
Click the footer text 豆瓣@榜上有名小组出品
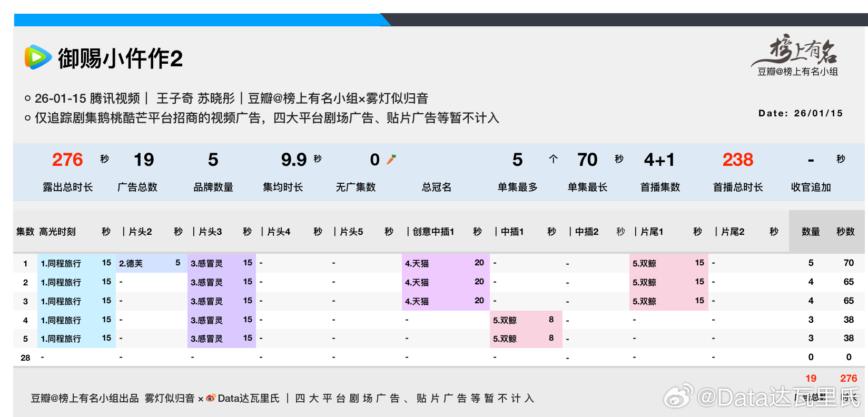(x=85, y=398)
